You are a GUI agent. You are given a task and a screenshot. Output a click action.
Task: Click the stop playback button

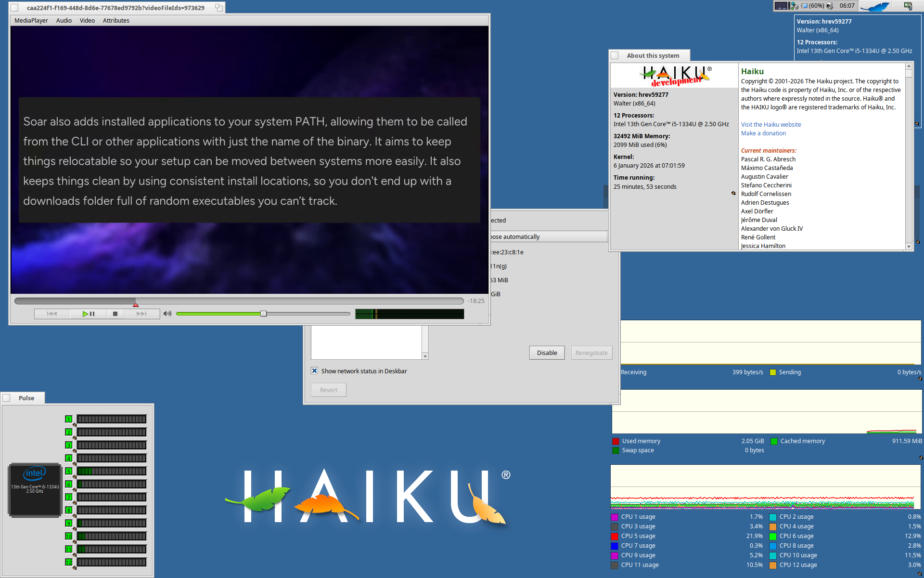(x=115, y=314)
